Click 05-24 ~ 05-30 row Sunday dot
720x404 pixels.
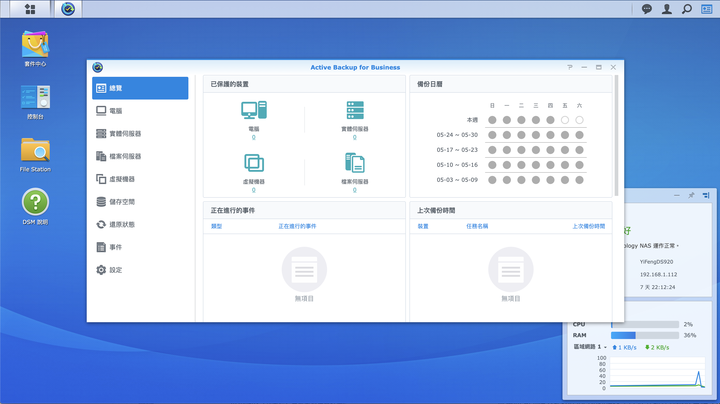coord(492,135)
